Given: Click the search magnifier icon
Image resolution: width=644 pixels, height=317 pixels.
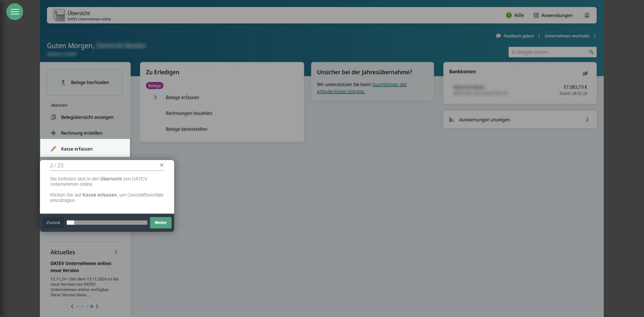Looking at the screenshot, I should click(x=591, y=52).
